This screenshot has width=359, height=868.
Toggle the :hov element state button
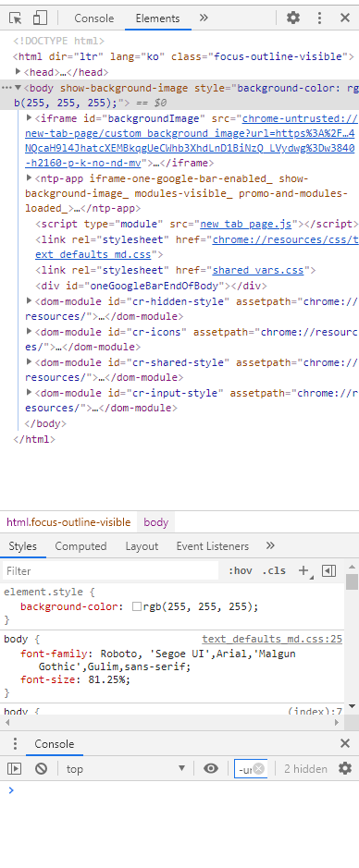point(241,570)
